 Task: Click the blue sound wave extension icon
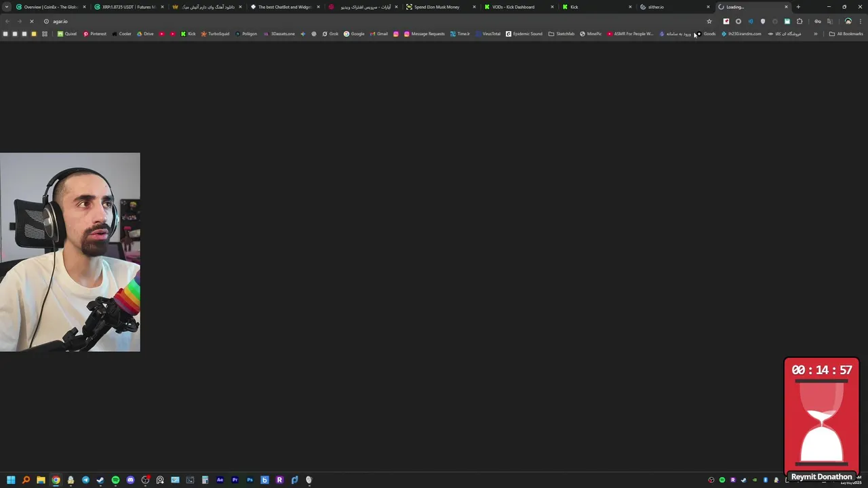tap(751, 21)
